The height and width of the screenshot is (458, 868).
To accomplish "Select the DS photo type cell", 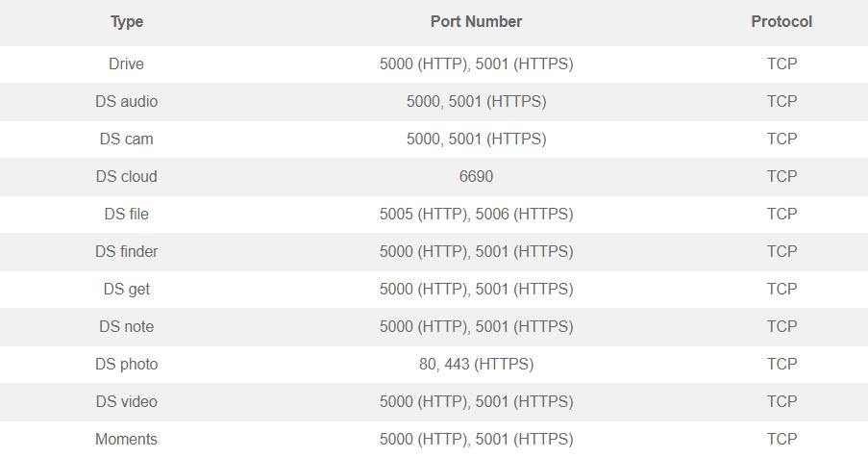I will pos(126,365).
